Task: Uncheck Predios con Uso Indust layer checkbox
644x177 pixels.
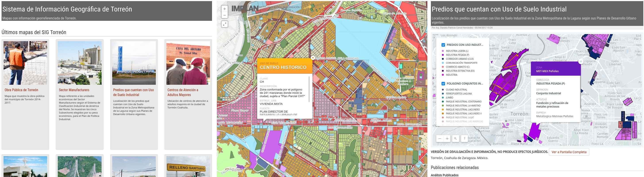Action: tap(443, 45)
